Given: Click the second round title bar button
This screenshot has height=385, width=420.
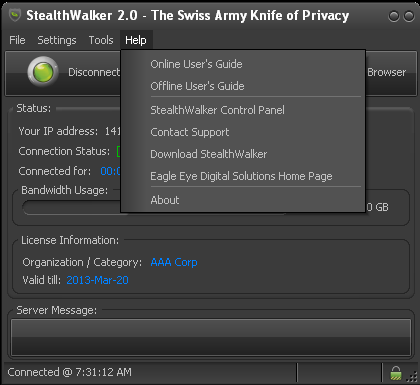Looking at the screenshot, I should 409,16.
